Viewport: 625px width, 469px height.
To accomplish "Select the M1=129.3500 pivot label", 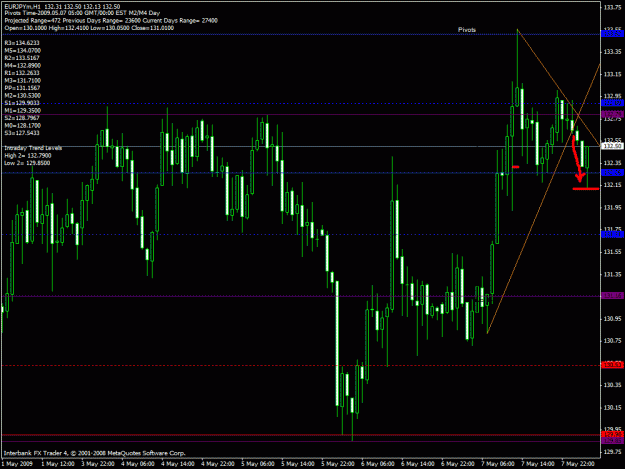I will [x=22, y=111].
